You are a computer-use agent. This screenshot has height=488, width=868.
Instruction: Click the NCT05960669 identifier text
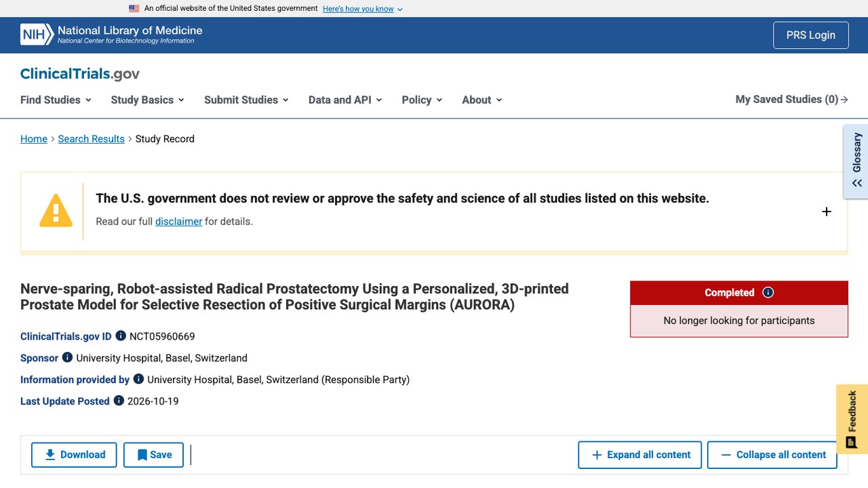point(162,336)
